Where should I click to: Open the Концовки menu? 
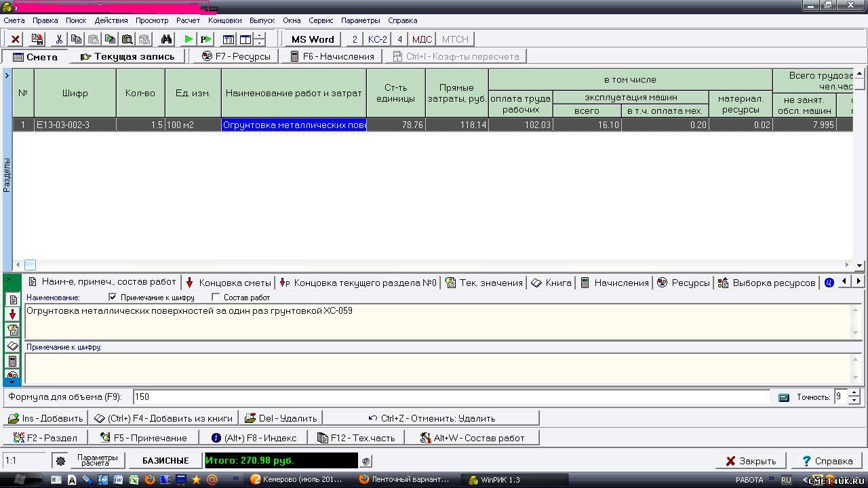[224, 20]
